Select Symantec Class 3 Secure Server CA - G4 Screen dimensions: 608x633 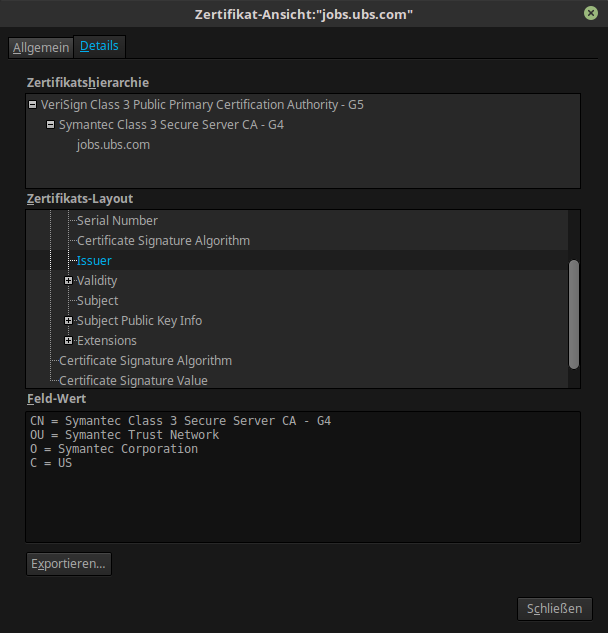[171, 125]
